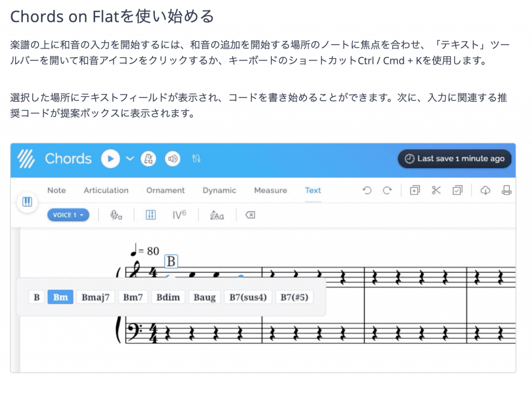The image size is (532, 396).
Task: Click the Last save 1 minute ago button
Action: (x=454, y=159)
